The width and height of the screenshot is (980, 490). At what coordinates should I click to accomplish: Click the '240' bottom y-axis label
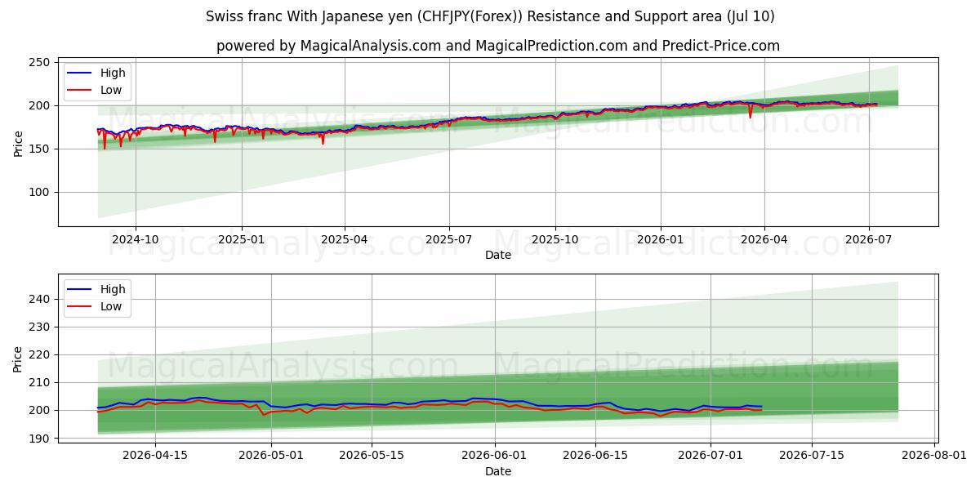[x=41, y=300]
